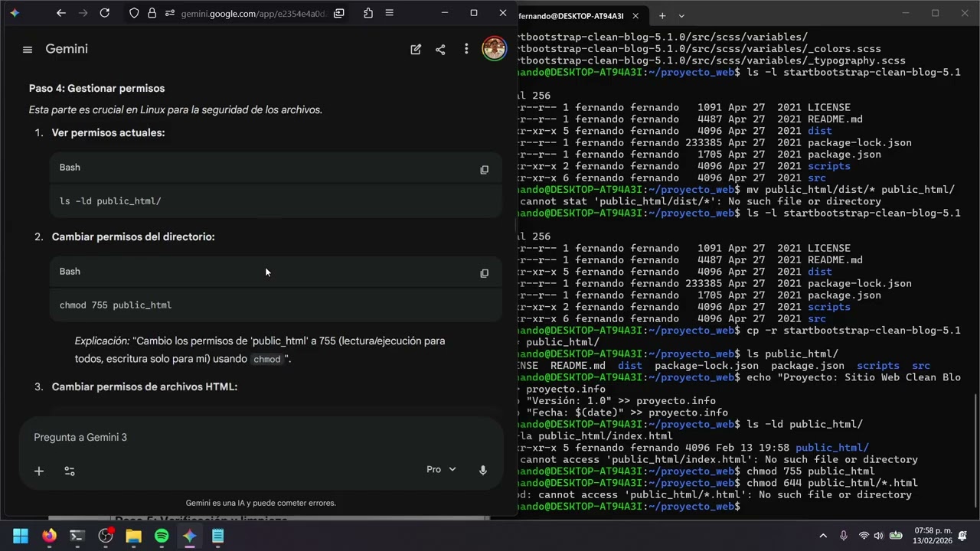Open the Gemini tools settings sliders icon
980x551 pixels.
click(70, 471)
